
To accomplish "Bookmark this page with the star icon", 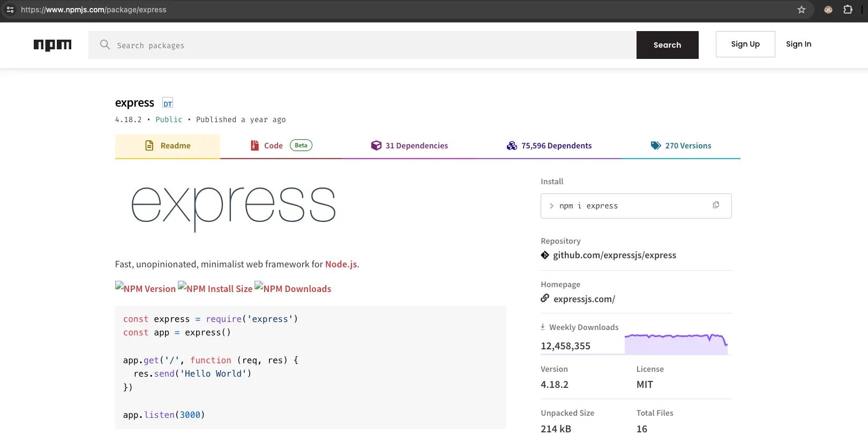I will point(802,10).
